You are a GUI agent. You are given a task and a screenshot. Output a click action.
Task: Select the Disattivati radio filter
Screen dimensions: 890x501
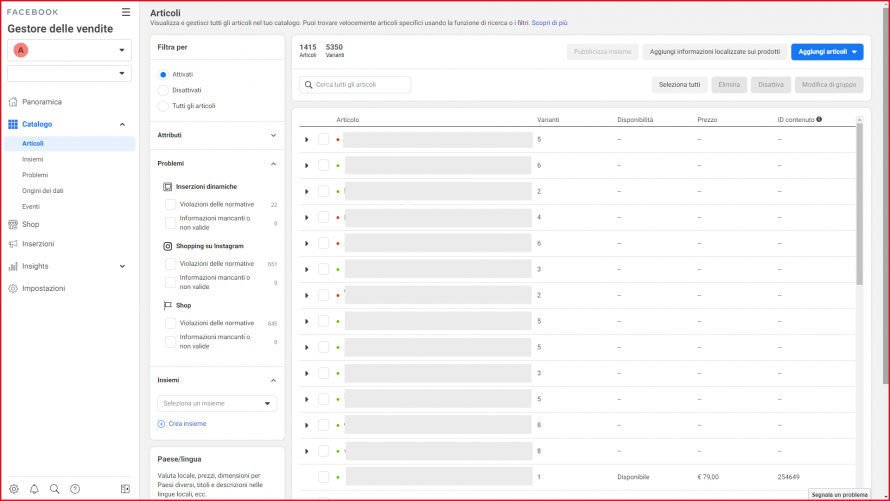tap(163, 90)
